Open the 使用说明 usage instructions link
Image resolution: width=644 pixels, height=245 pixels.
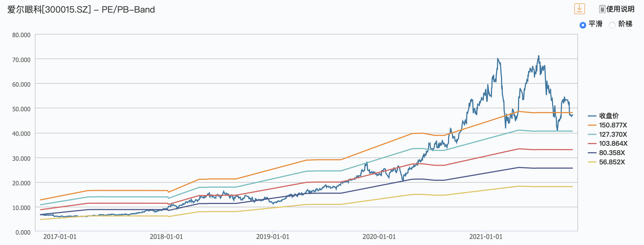620,9
